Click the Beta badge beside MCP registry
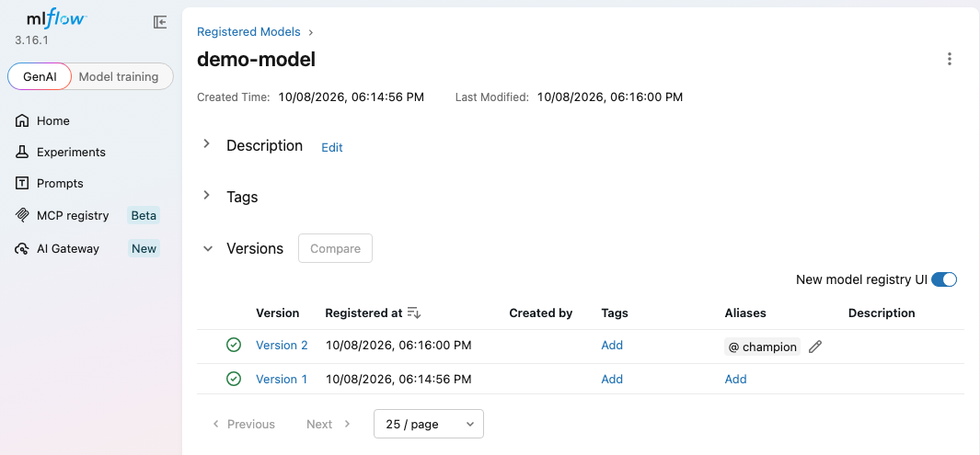 click(x=144, y=215)
